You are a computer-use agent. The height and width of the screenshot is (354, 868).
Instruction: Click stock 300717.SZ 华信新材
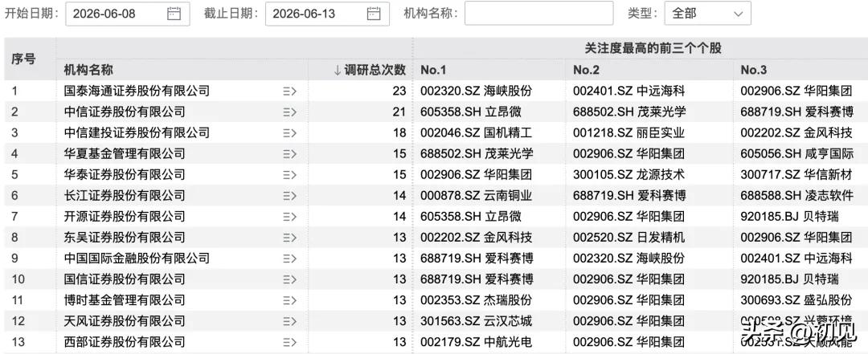coord(796,175)
